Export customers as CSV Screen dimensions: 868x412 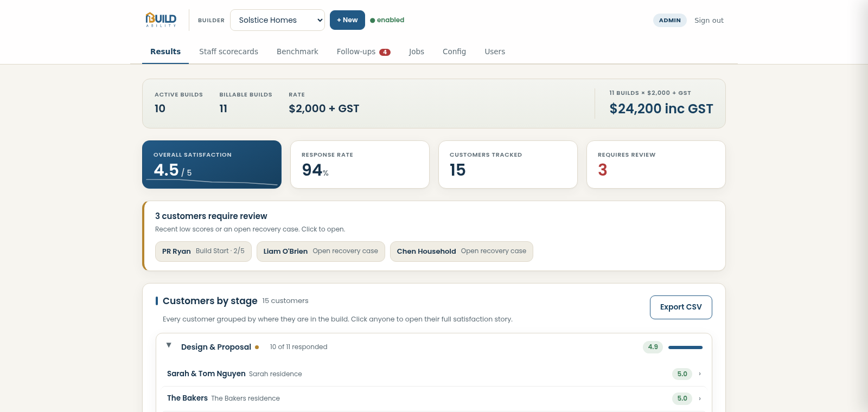point(681,307)
